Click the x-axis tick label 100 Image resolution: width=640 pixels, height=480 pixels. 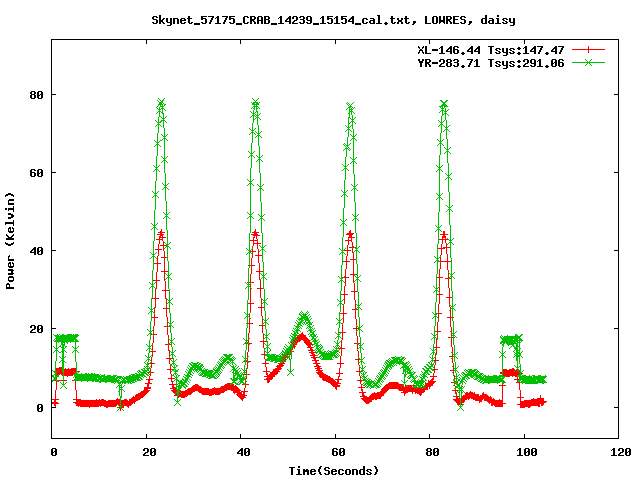pos(527,452)
